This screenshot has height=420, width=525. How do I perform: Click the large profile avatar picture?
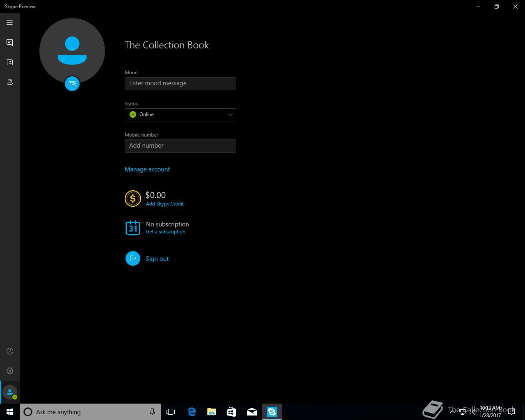tap(72, 51)
